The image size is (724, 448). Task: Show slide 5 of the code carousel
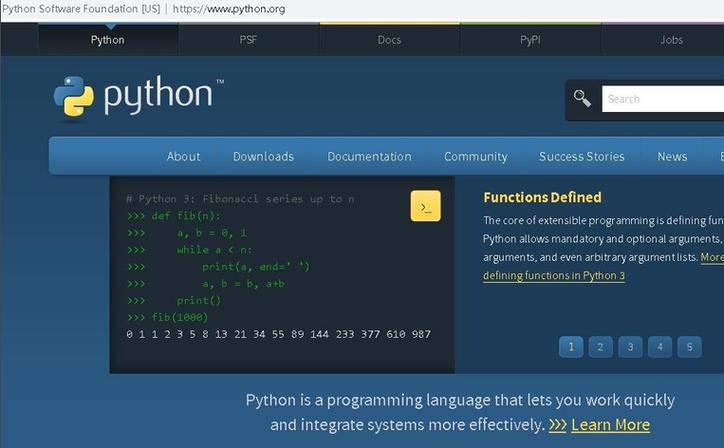click(689, 347)
